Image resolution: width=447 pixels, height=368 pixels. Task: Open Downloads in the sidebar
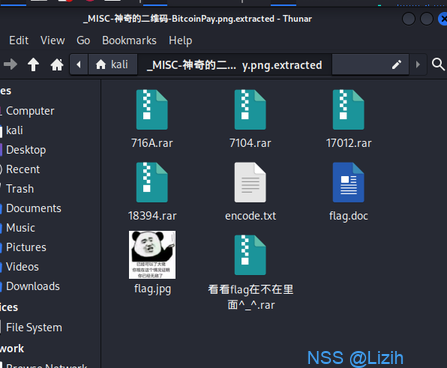click(33, 286)
